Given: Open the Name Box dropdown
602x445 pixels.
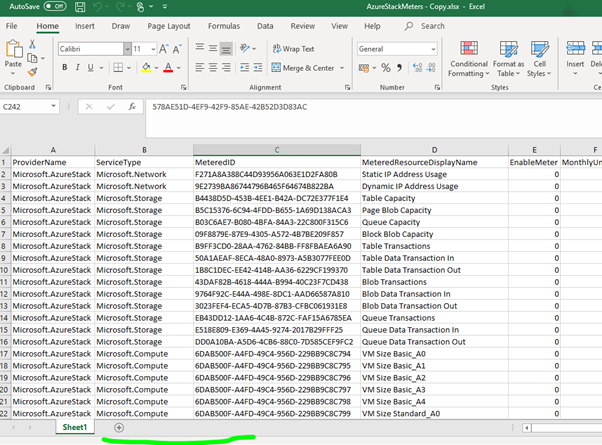Looking at the screenshot, I should coord(53,106).
